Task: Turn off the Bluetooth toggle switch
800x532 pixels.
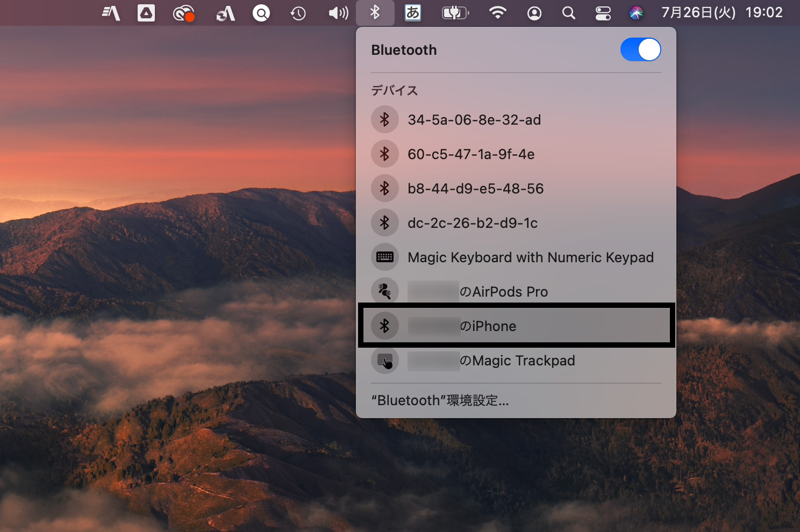Action: click(640, 49)
